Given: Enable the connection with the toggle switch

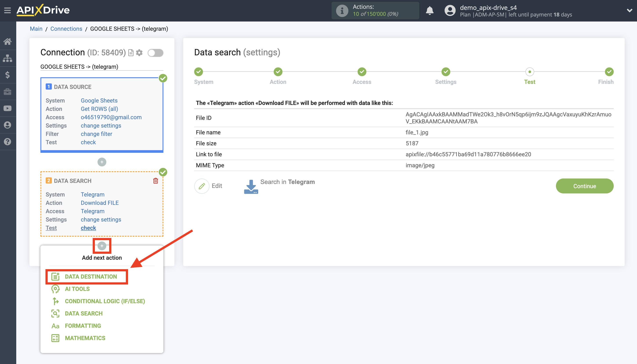Looking at the screenshot, I should click(155, 53).
